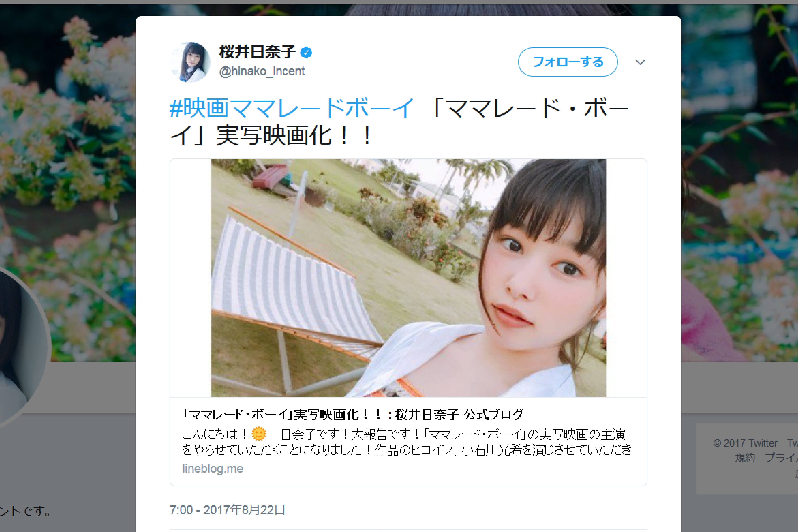798x532 pixels.
Task: Expand the tweet options chevron menu
Action: click(640, 62)
